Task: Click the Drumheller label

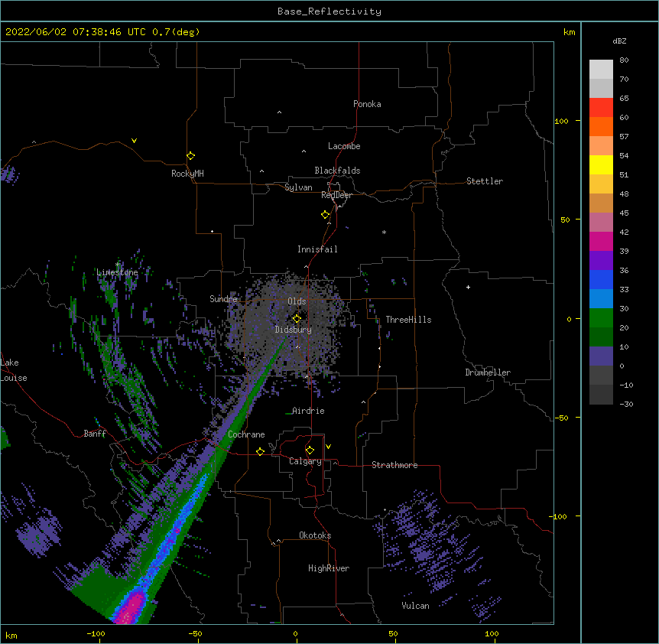Action: point(488,372)
